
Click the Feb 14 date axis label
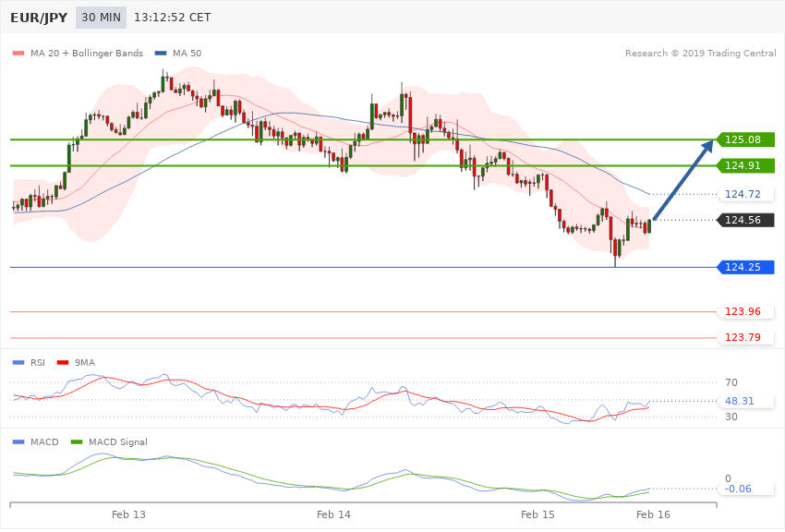click(x=333, y=515)
